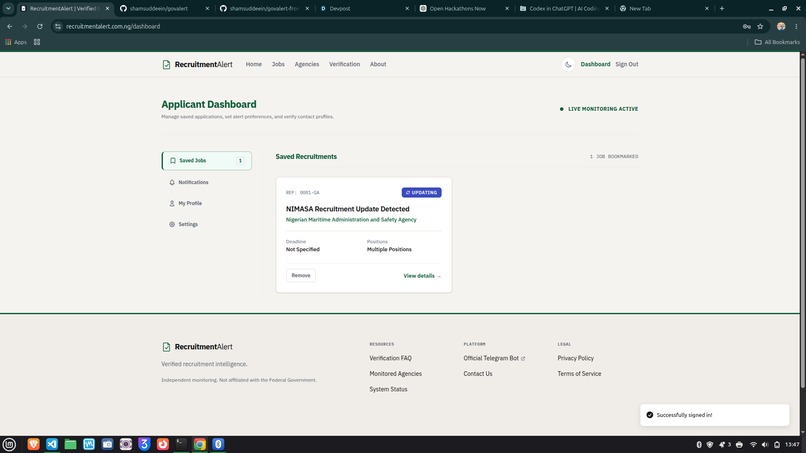Open Contact Us footer link
The width and height of the screenshot is (806, 453).
pyautogui.click(x=478, y=374)
